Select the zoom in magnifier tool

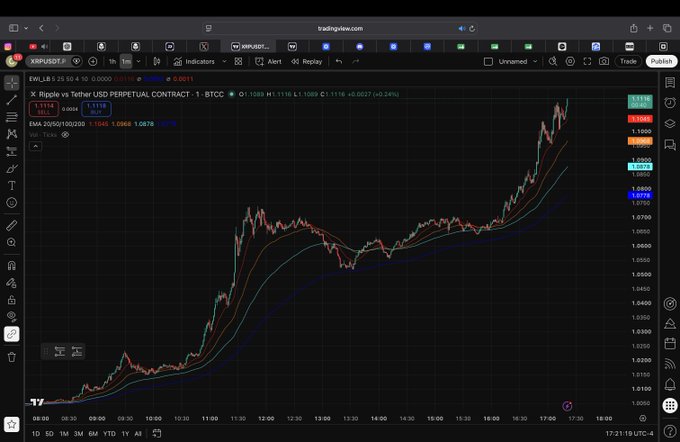pyautogui.click(x=12, y=242)
